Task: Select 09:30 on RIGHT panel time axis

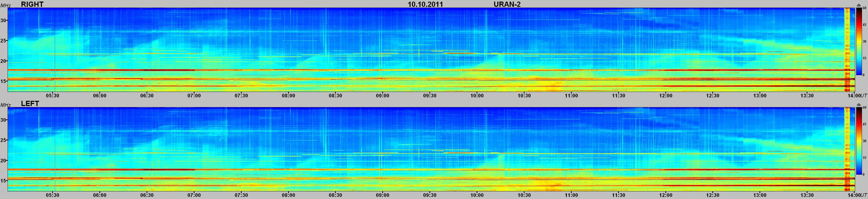Action: coord(430,96)
